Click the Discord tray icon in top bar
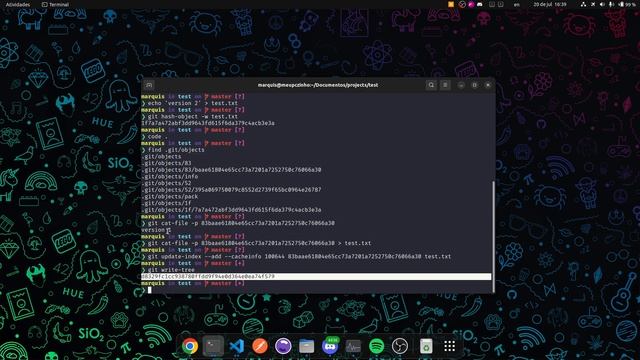Image resolution: width=640 pixels, height=360 pixels. [480, 4]
